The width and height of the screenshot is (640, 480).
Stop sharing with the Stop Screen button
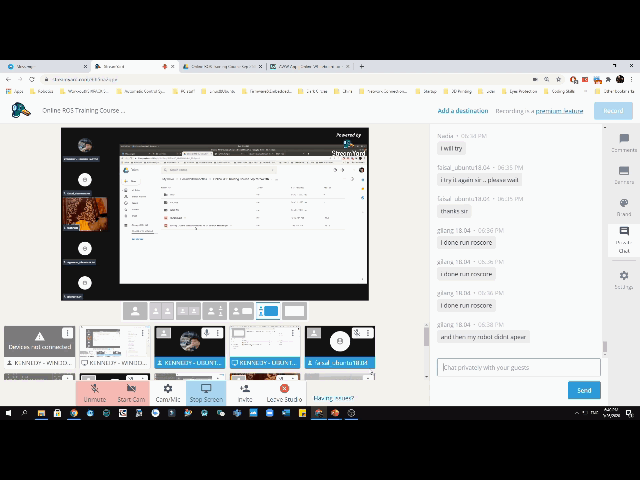pos(206,393)
